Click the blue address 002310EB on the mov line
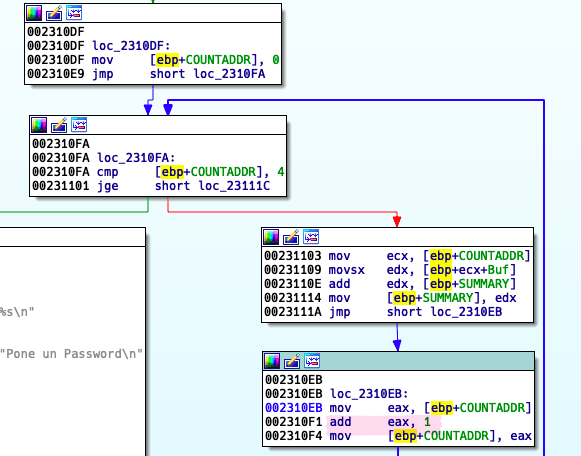This screenshot has width=581, height=456. 294,408
